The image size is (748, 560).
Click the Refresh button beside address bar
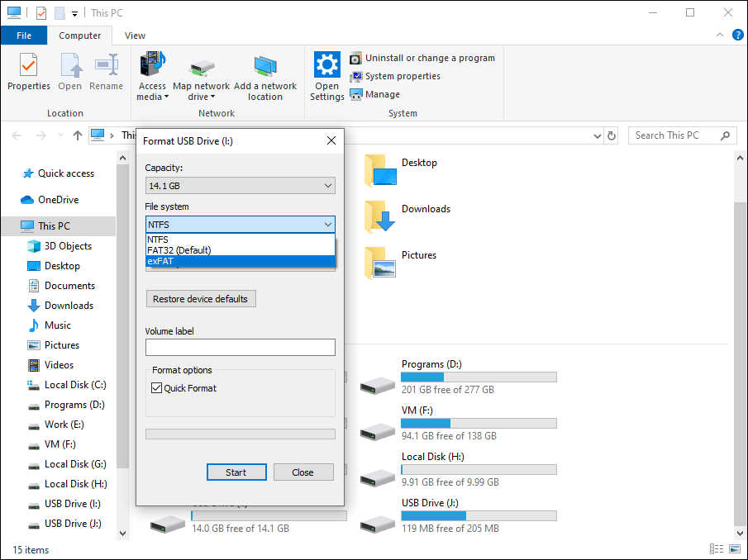pyautogui.click(x=611, y=135)
